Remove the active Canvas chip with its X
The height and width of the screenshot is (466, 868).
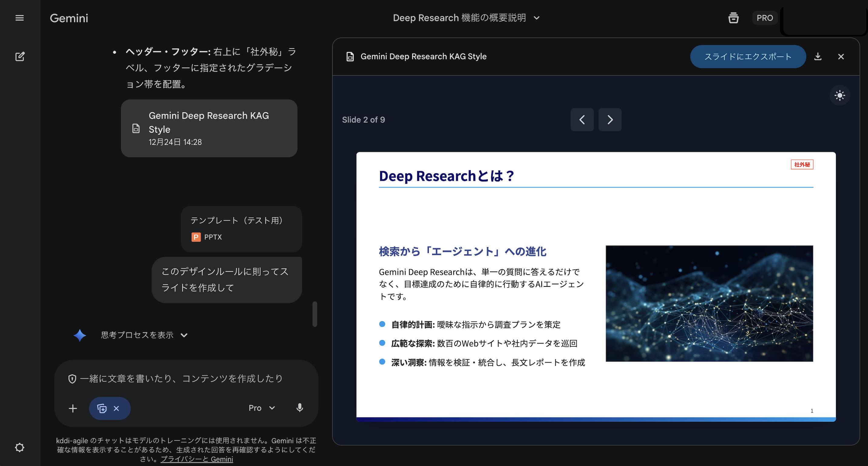point(117,408)
